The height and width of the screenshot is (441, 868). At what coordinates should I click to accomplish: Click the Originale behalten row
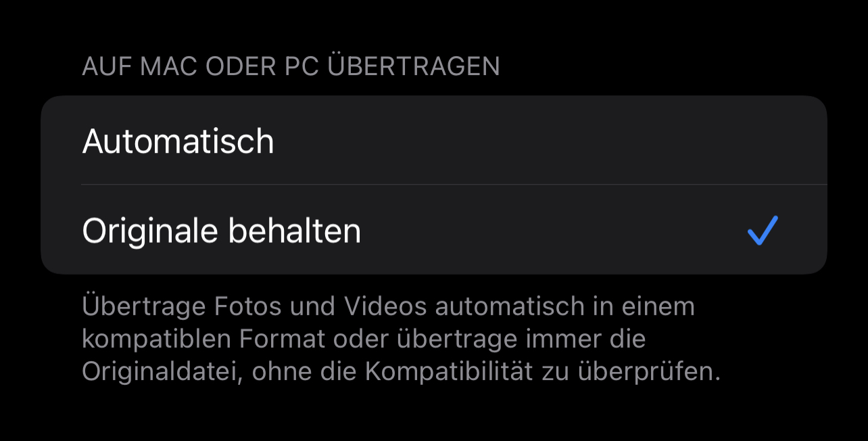point(433,229)
